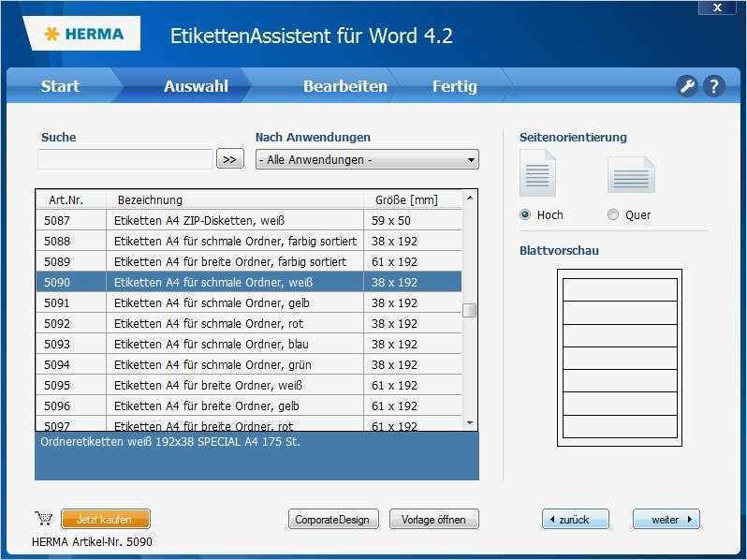This screenshot has width=747, height=560.
Task: Open help via the question mark icon
Action: pos(713,86)
